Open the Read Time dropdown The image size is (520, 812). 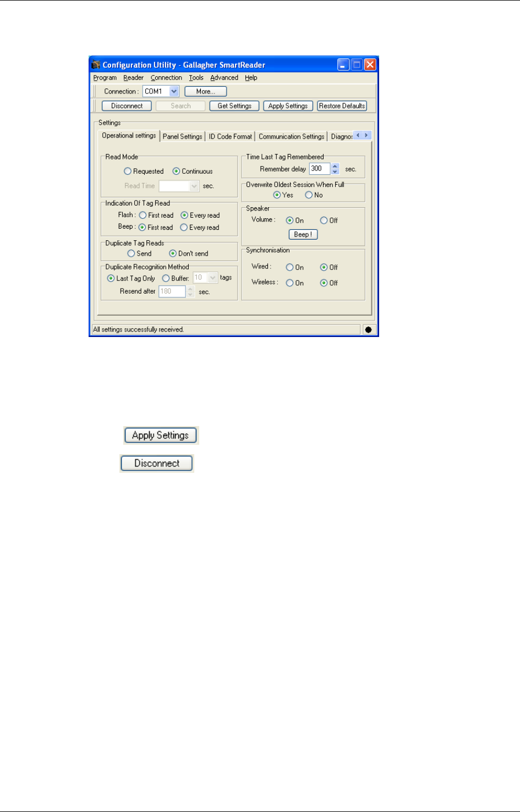click(194, 186)
